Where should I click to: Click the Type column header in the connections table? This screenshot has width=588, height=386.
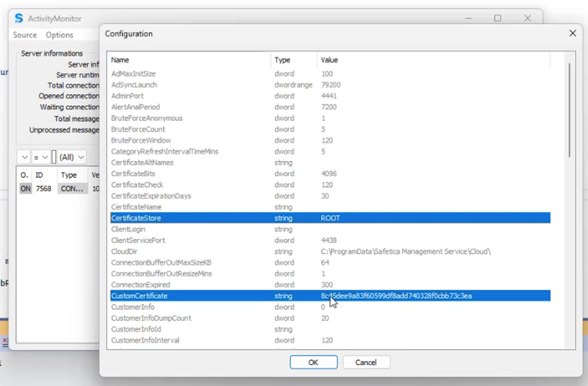click(x=69, y=175)
